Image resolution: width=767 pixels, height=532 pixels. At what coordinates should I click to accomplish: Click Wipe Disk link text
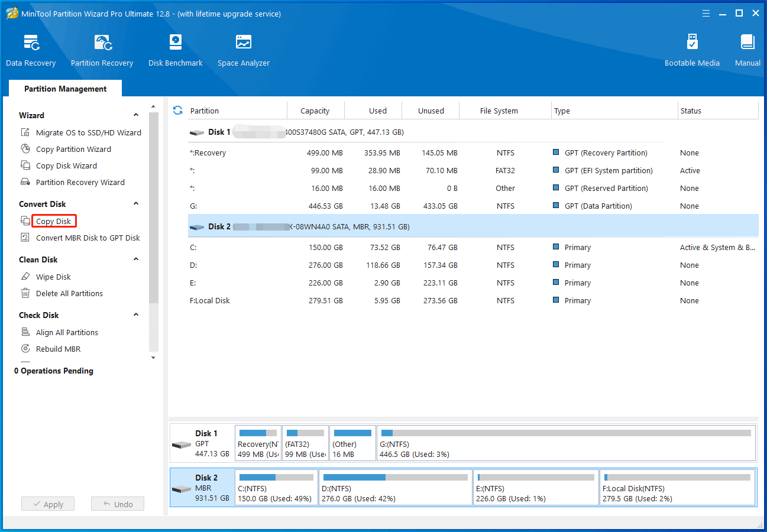(x=53, y=277)
